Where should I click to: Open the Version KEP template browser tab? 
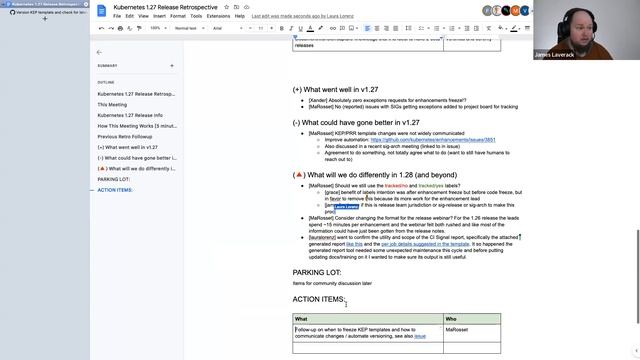48,12
